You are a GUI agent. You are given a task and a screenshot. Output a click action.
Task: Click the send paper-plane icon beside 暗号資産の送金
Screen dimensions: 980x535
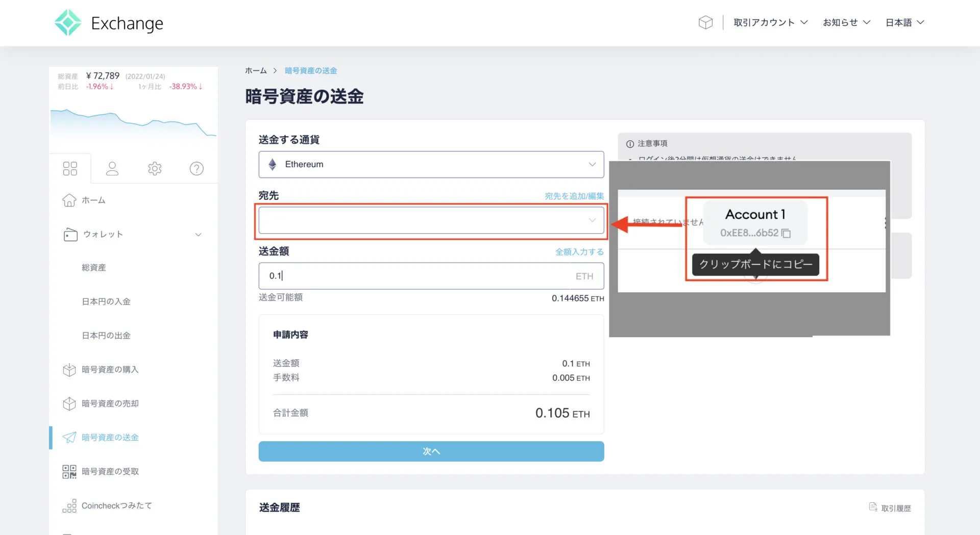tap(69, 437)
